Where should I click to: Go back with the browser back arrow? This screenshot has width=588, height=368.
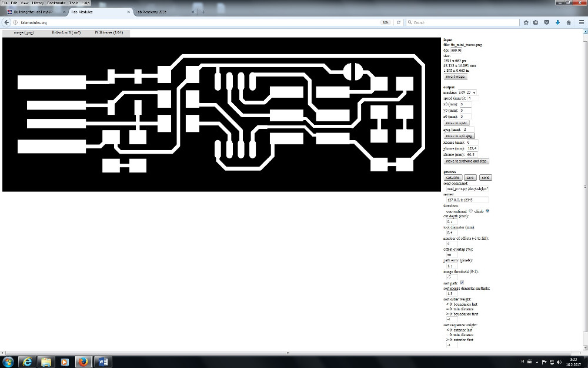point(6,22)
